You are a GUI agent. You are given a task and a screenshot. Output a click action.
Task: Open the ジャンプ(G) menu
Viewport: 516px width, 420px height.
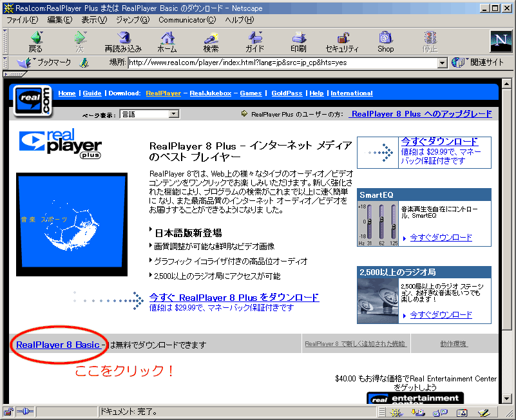(133, 20)
